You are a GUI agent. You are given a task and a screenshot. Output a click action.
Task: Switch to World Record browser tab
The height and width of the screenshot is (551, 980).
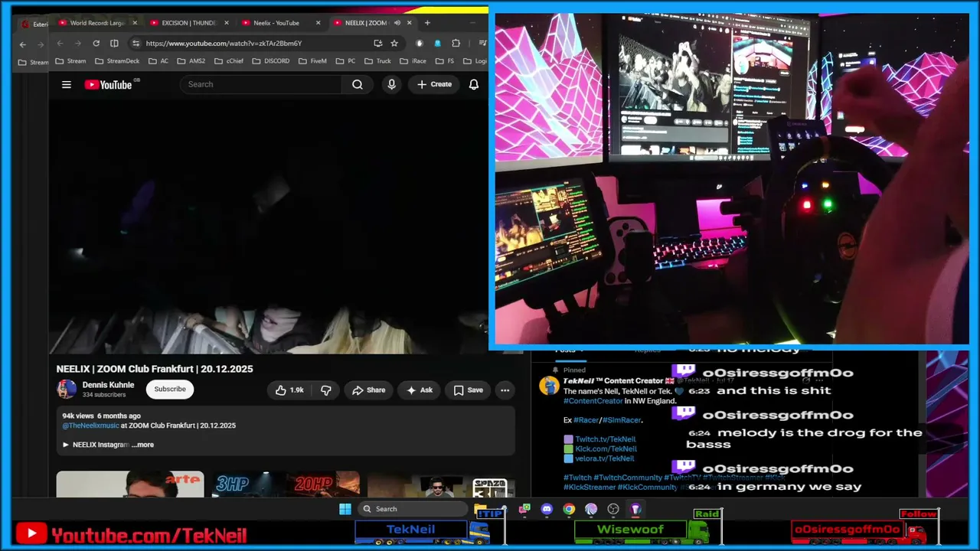point(98,23)
